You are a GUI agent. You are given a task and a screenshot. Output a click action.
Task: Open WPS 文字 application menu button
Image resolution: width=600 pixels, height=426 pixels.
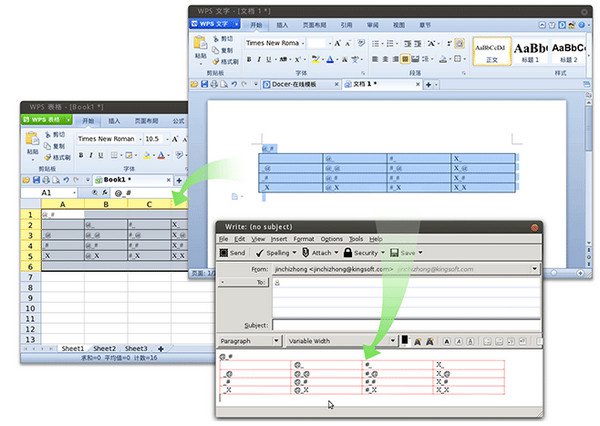point(214,24)
